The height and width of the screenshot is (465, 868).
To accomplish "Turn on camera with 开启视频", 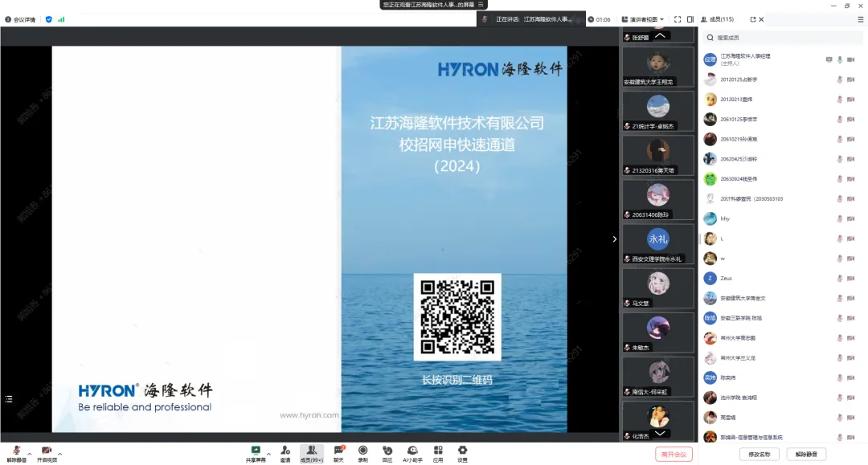I will pos(47,454).
